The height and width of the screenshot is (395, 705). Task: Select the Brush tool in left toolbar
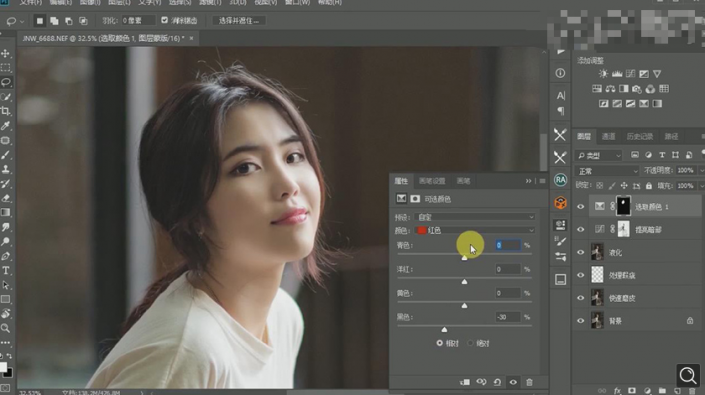point(5,155)
